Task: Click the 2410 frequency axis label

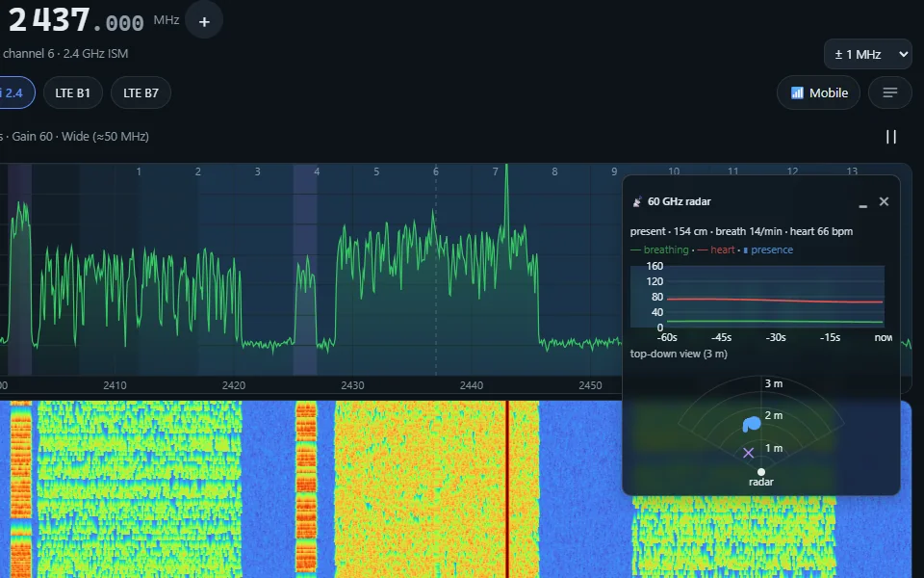Action: tap(115, 385)
